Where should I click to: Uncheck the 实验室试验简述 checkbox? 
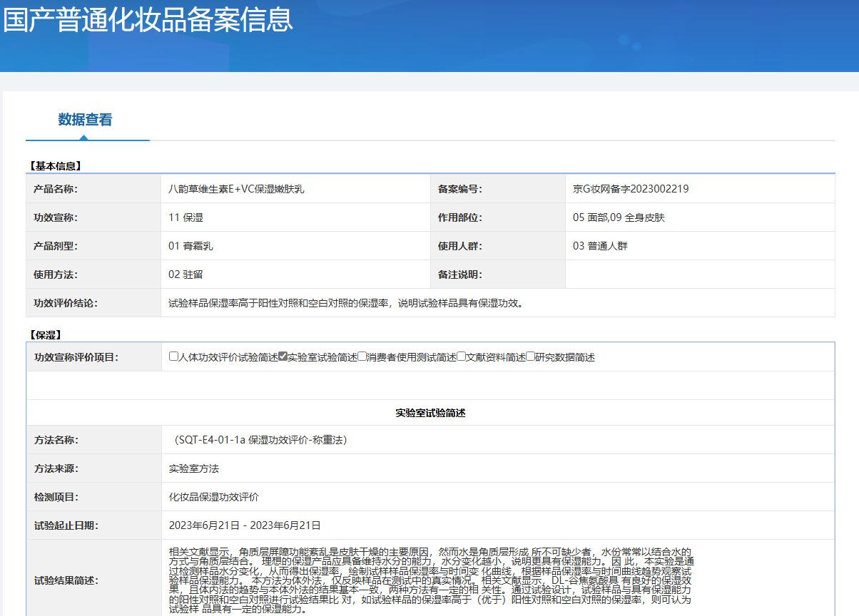[x=283, y=356]
